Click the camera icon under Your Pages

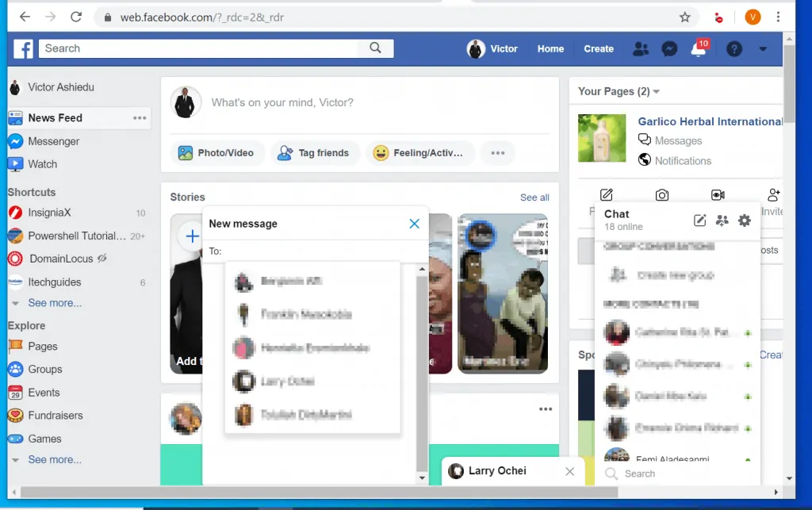(x=662, y=194)
